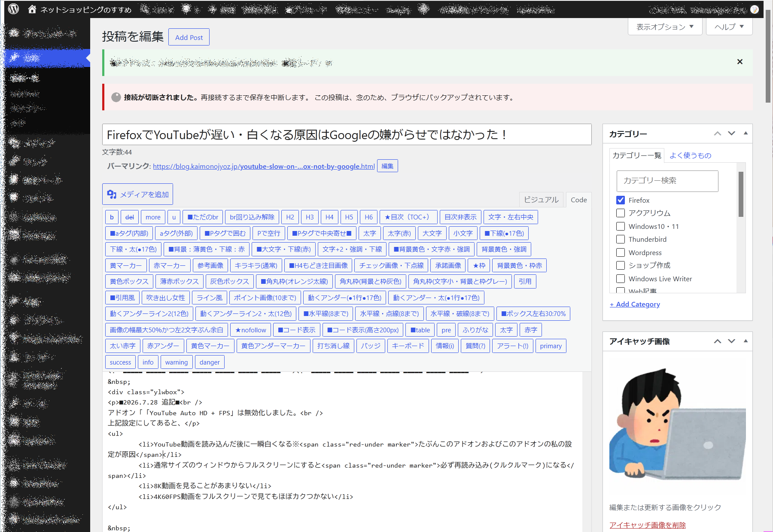Click + Add Category link
773x532 pixels.
coord(635,304)
